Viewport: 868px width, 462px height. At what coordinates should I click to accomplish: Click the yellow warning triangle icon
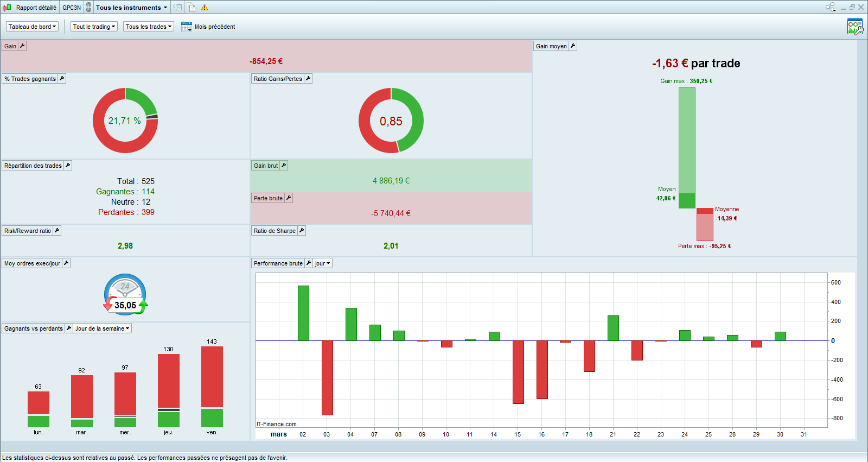pos(205,8)
